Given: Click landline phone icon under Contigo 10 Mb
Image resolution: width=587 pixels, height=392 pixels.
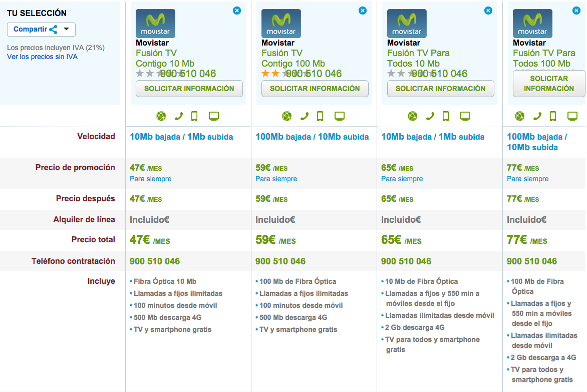Looking at the screenshot, I should tap(179, 116).
